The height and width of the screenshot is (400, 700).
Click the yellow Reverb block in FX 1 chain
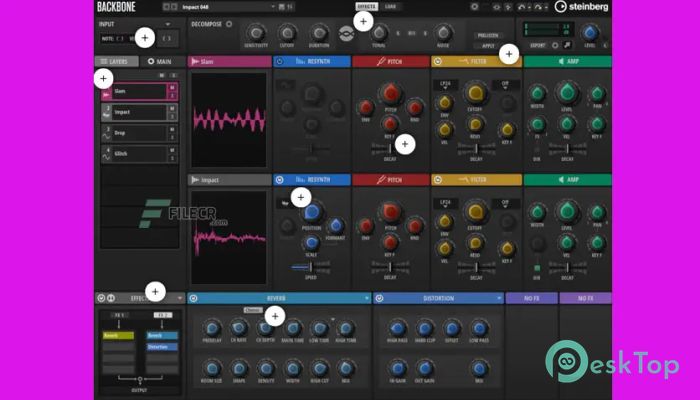(118, 335)
